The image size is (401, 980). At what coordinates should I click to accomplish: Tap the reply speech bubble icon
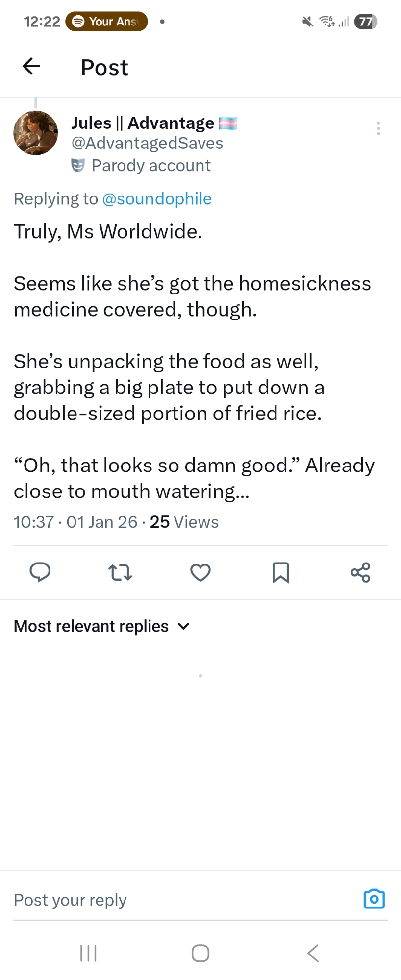[x=40, y=572]
